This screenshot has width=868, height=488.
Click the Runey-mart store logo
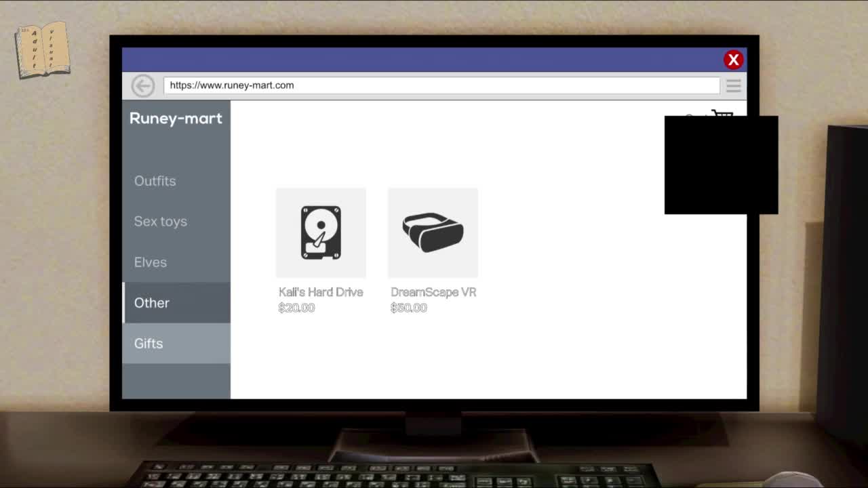(176, 119)
